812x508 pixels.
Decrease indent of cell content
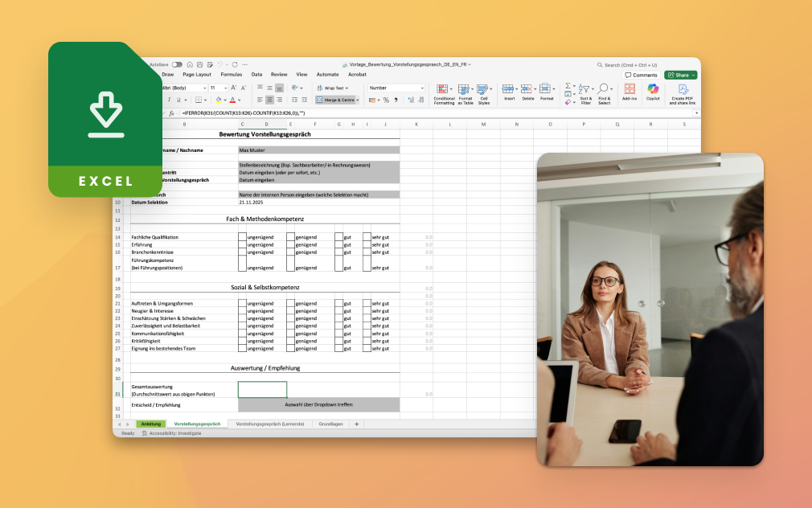tap(294, 100)
